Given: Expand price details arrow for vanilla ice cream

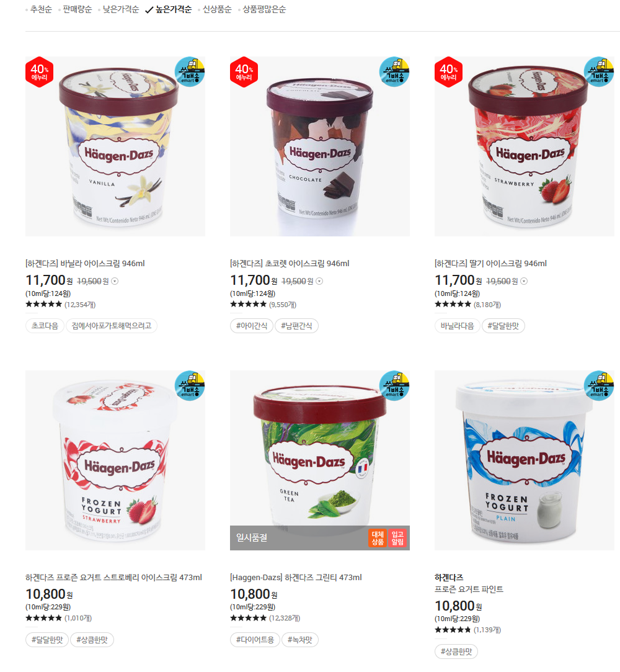Looking at the screenshot, I should click(115, 281).
